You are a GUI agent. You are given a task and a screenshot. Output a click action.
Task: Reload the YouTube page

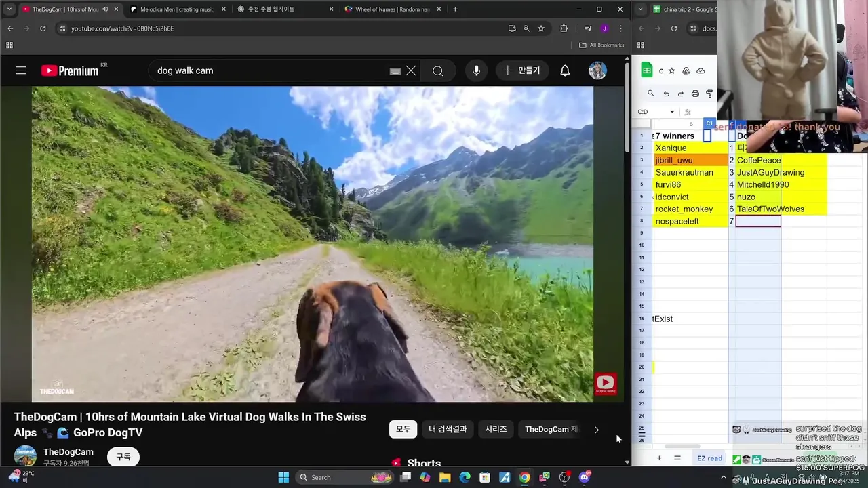point(43,28)
